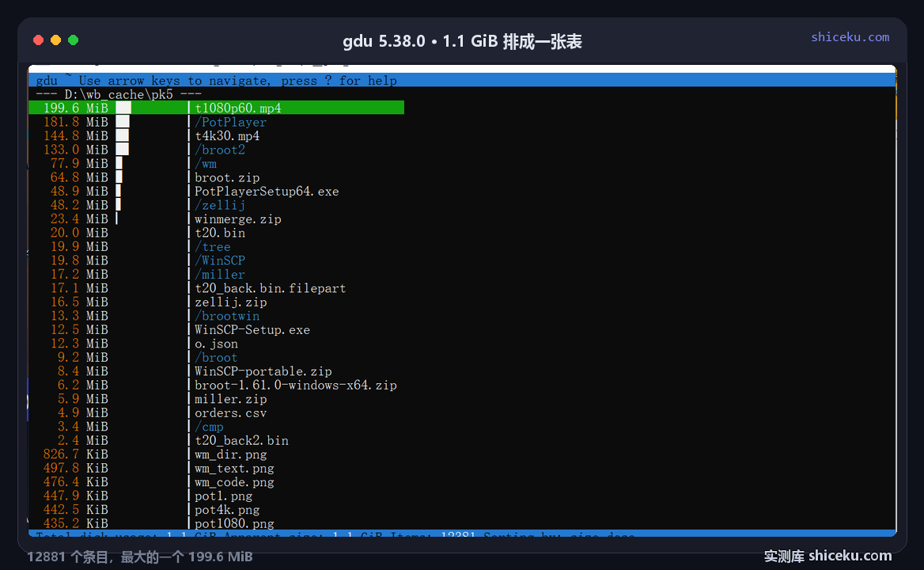924x570 pixels.
Task: Click the usage bar of t4k30.mp4
Action: click(122, 135)
